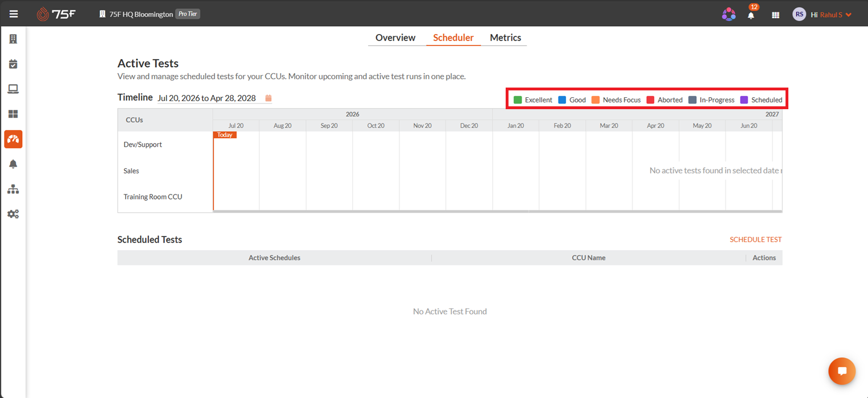This screenshot has width=868, height=398.
Task: Click the CCUs column header
Action: tap(165, 120)
